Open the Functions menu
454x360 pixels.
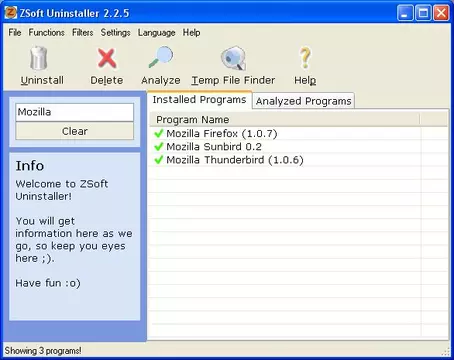[46, 32]
